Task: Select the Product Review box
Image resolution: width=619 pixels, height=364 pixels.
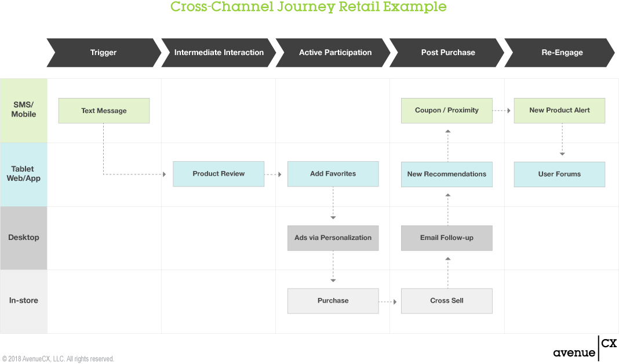Action: tap(219, 174)
